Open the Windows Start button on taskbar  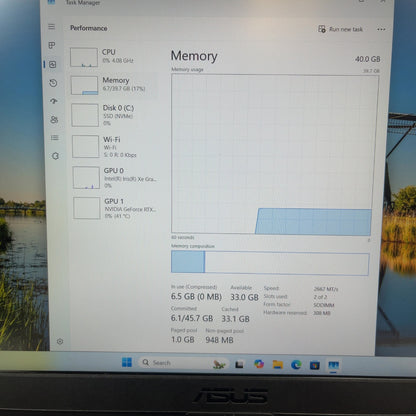pos(127,362)
